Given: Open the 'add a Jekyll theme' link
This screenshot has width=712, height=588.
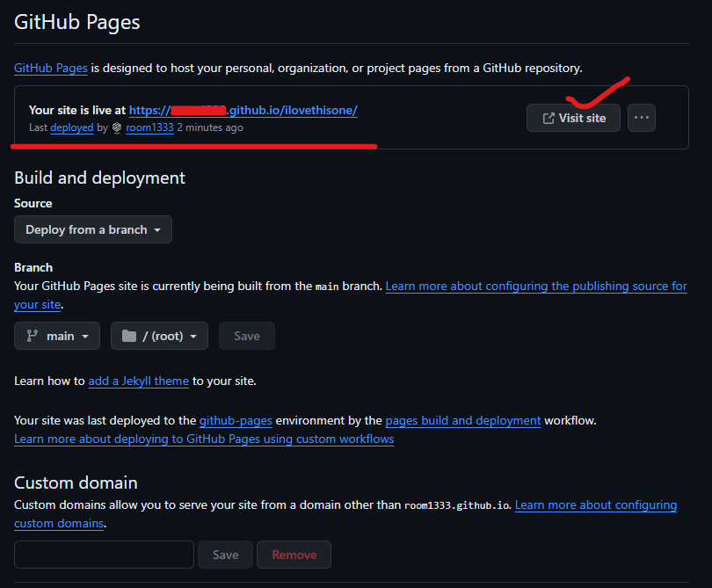Looking at the screenshot, I should click(139, 381).
